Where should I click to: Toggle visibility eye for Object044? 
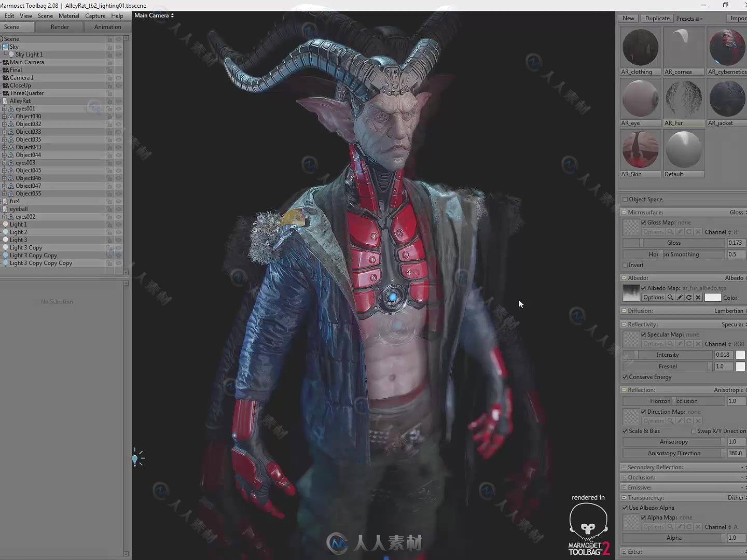click(x=118, y=155)
